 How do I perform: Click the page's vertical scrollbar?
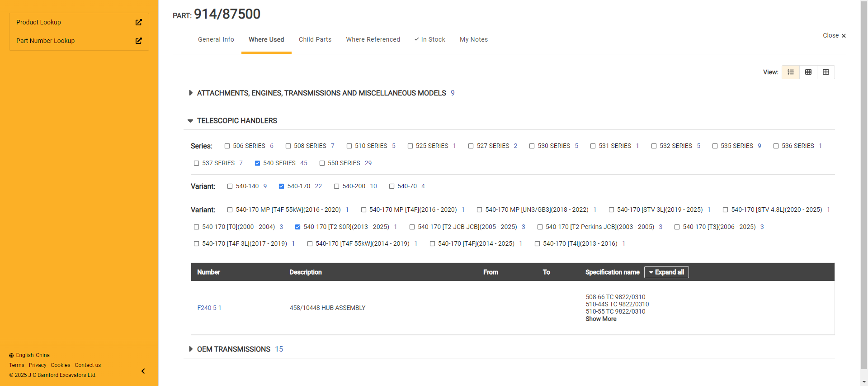(x=864, y=181)
